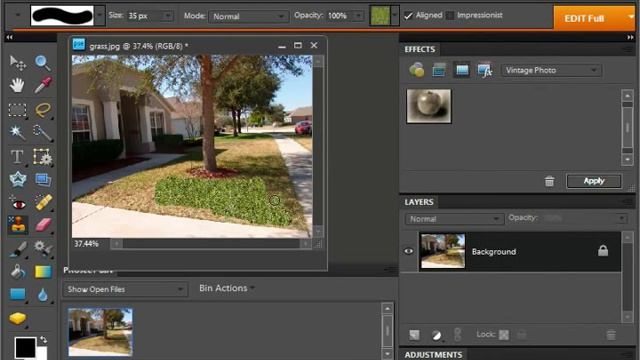Select the Type tool
Image resolution: width=640 pixels, height=360 pixels.
17,156
